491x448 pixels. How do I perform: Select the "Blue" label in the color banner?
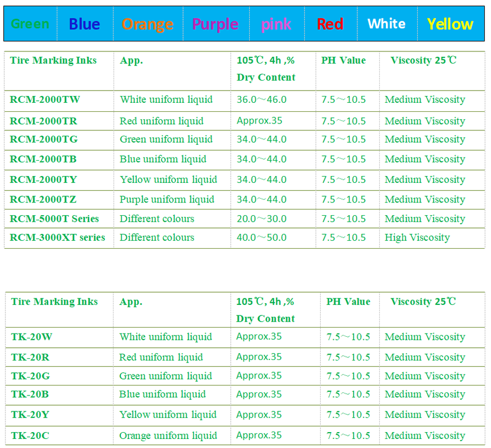point(84,24)
